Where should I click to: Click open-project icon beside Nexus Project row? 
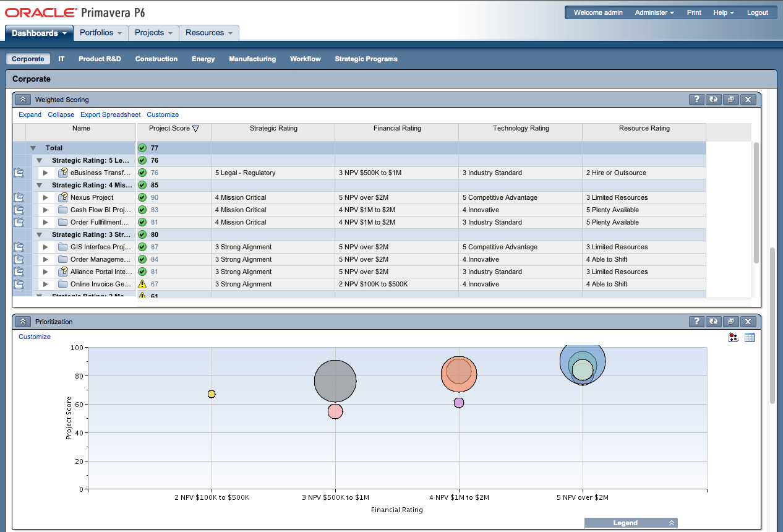pyautogui.click(x=19, y=197)
